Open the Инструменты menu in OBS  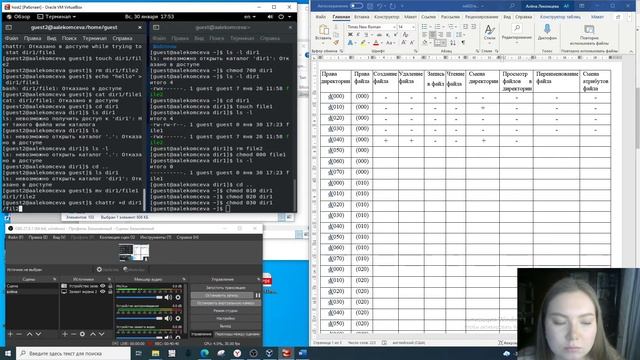click(x=156, y=237)
